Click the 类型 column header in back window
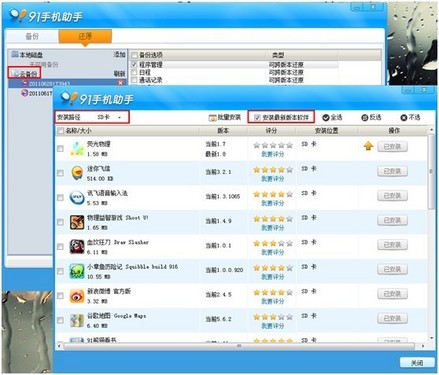The width and height of the screenshot is (439, 375). tap(278, 55)
